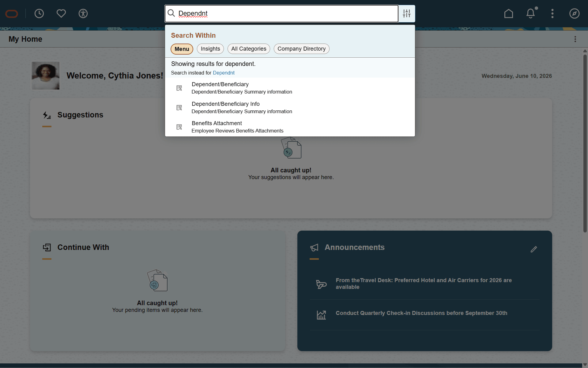Click Welcome, Cythia Jones! greeting
The image size is (588, 368).
(x=115, y=75)
